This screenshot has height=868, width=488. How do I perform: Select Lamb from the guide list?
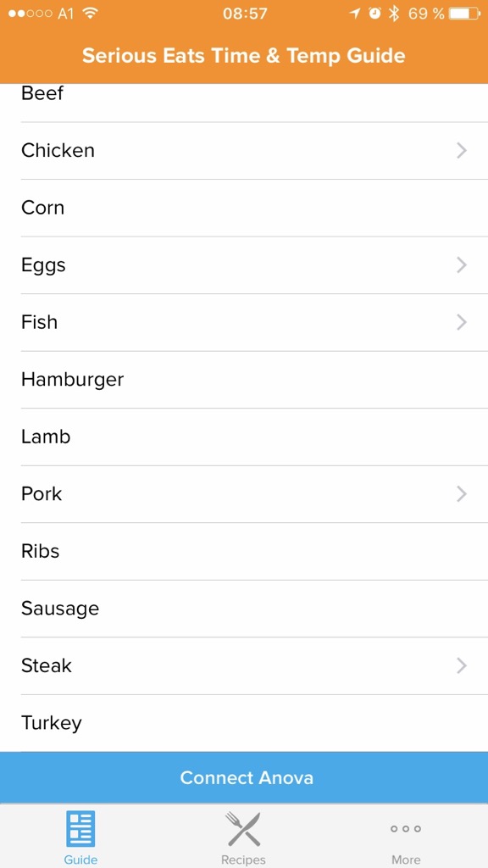[x=244, y=437]
